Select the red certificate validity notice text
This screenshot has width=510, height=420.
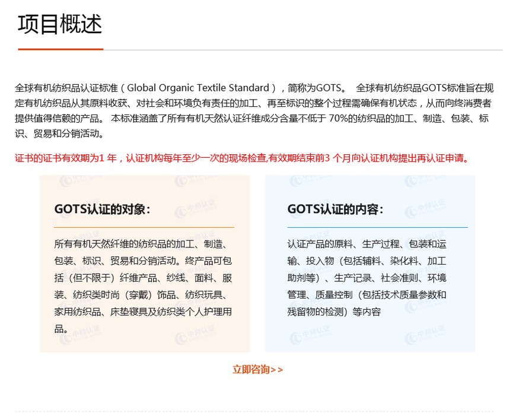[243, 158]
